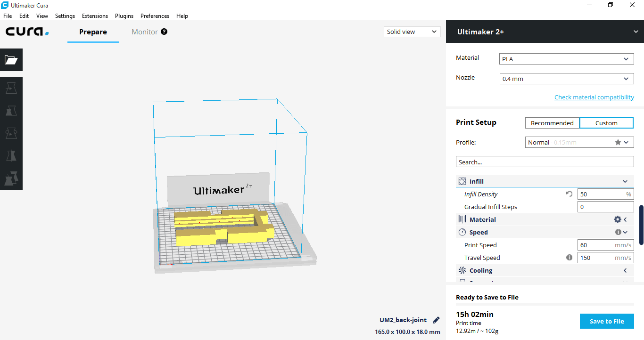Open the Plugins menu
The width and height of the screenshot is (644, 340).
tap(124, 16)
